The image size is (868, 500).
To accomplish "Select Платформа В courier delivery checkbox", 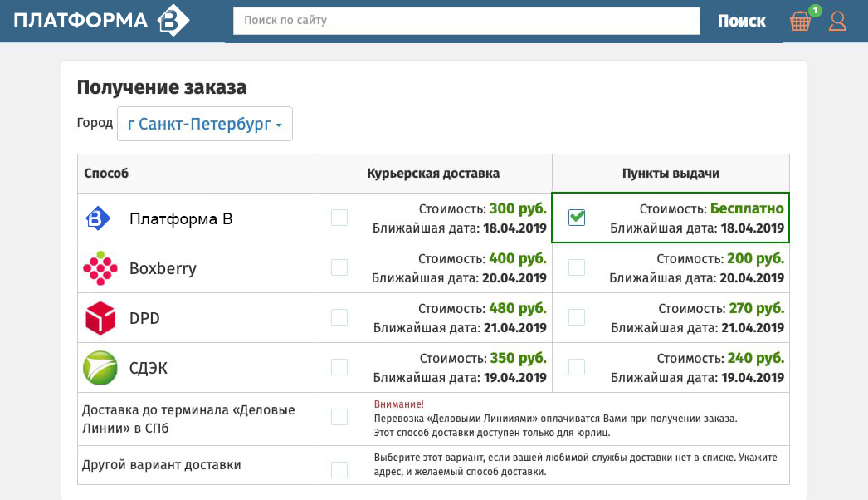I will coord(339,218).
